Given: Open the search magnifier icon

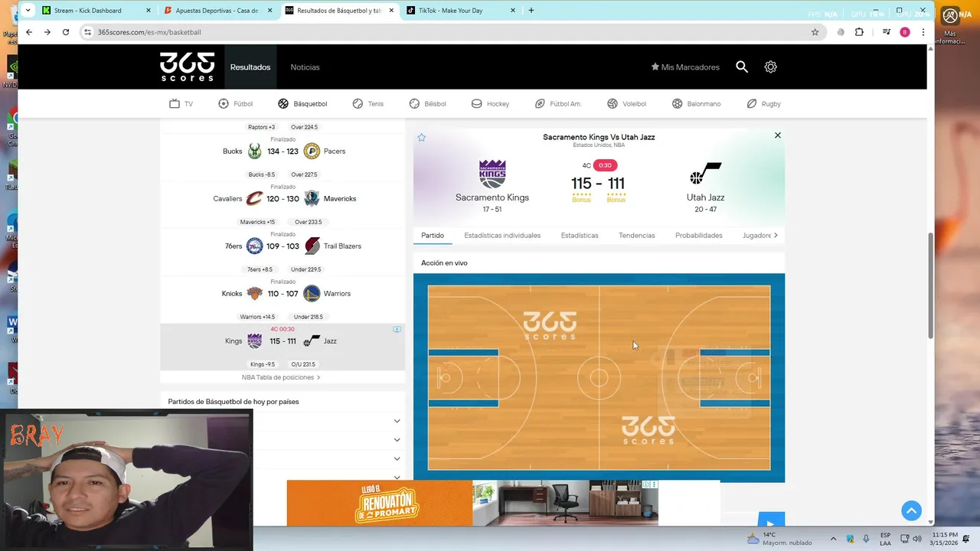Looking at the screenshot, I should (742, 67).
